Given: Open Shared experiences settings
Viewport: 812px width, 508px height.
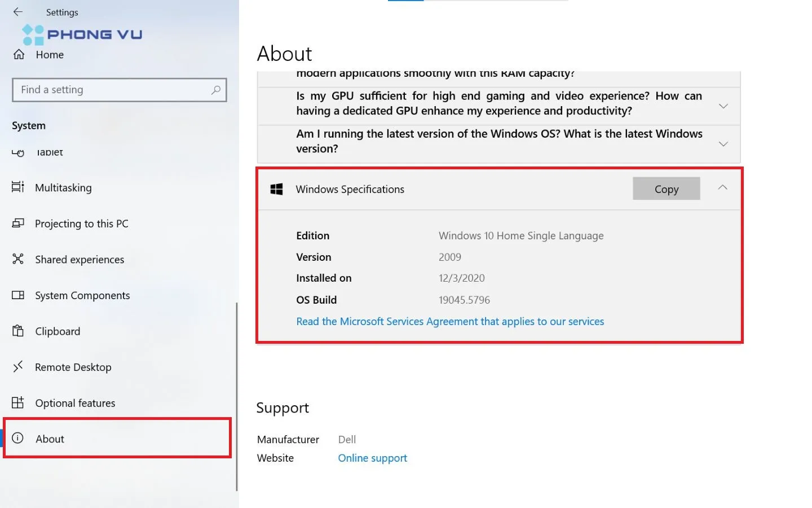Looking at the screenshot, I should [79, 259].
